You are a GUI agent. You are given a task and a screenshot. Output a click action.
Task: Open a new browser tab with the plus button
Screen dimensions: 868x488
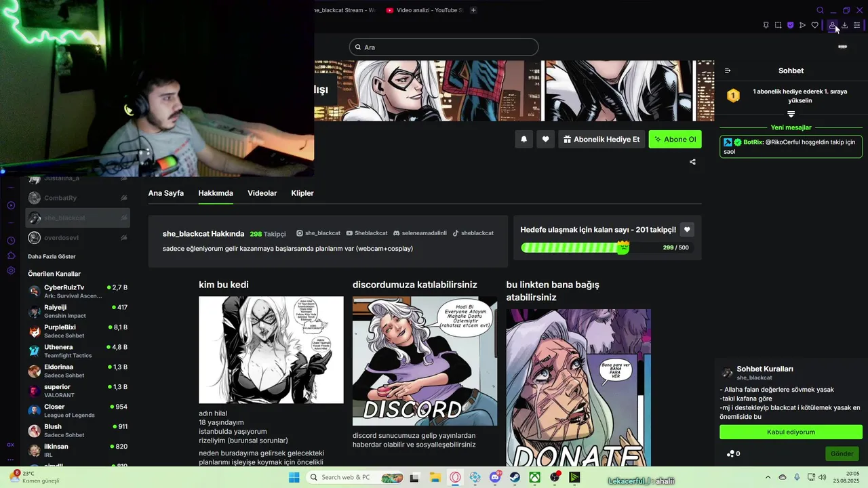[473, 10]
